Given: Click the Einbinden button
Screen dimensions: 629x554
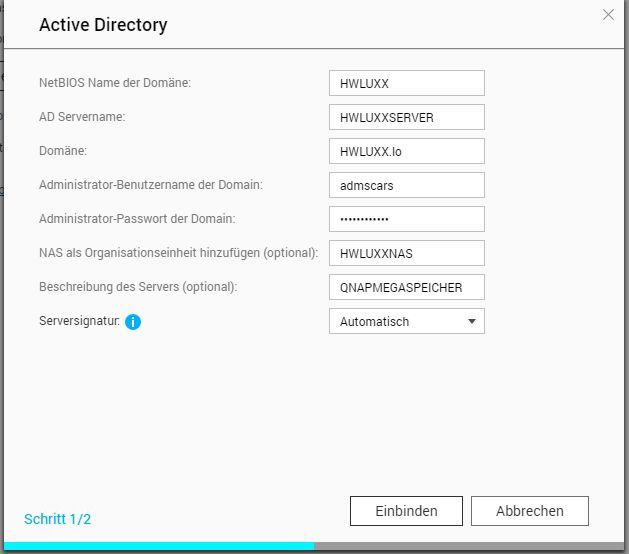Looking at the screenshot, I should 406,511.
